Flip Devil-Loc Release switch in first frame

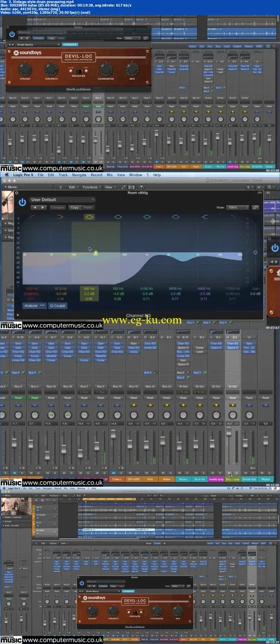(x=78, y=71)
